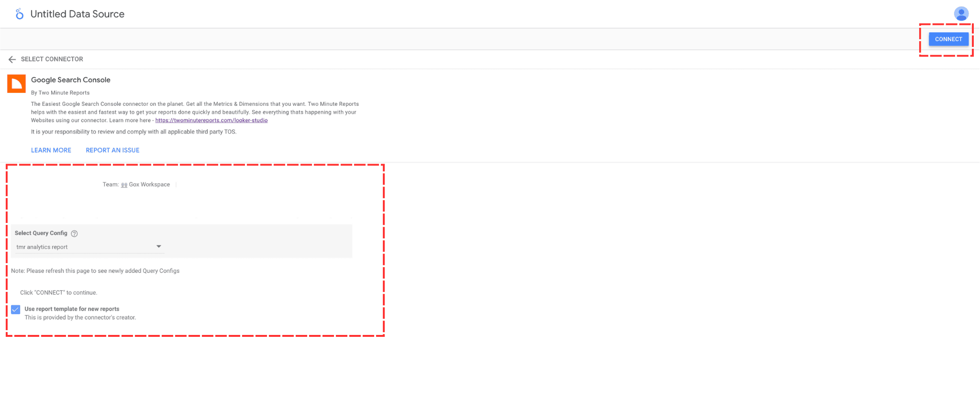Click the 'Select Query Config' field label
This screenshot has width=980, height=400.
41,233
